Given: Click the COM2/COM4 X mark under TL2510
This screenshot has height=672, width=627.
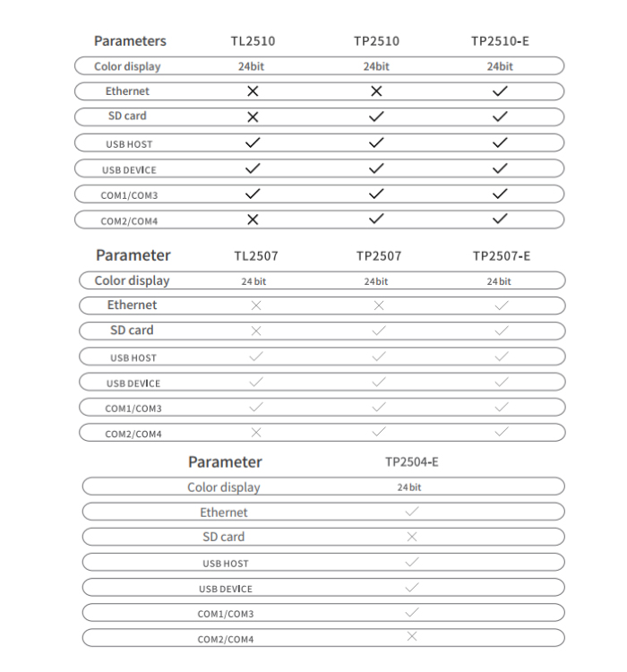Looking at the screenshot, I should (253, 220).
